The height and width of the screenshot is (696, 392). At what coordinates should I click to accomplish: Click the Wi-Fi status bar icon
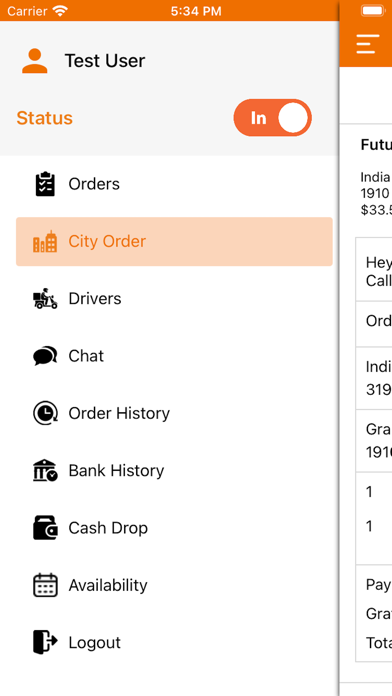pyautogui.click(x=59, y=11)
